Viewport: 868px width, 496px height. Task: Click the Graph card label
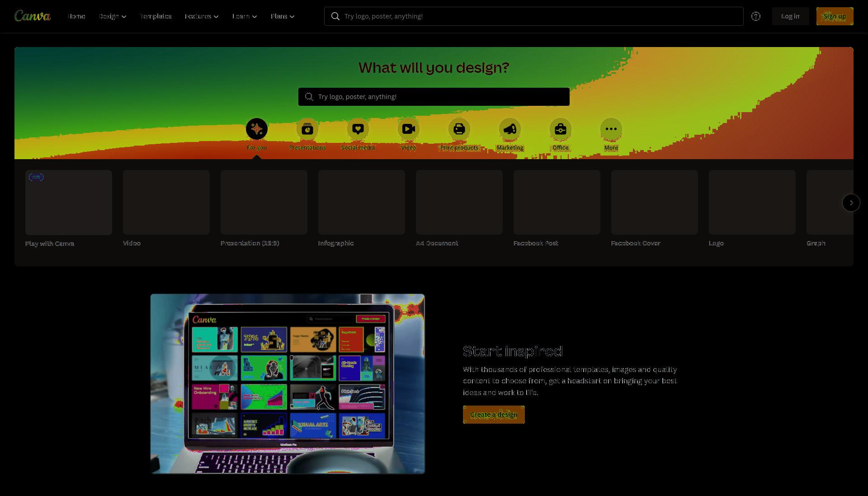816,243
